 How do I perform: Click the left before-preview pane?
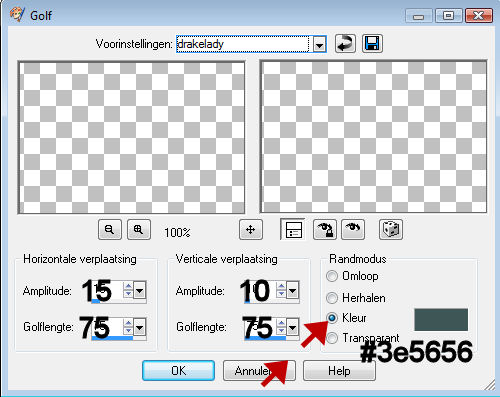point(131,137)
